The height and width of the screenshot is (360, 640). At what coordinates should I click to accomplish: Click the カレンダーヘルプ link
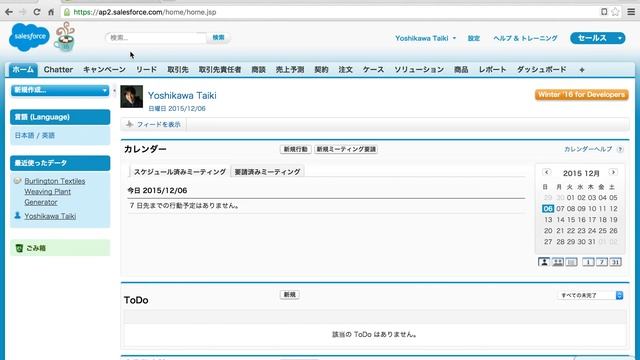pos(588,149)
